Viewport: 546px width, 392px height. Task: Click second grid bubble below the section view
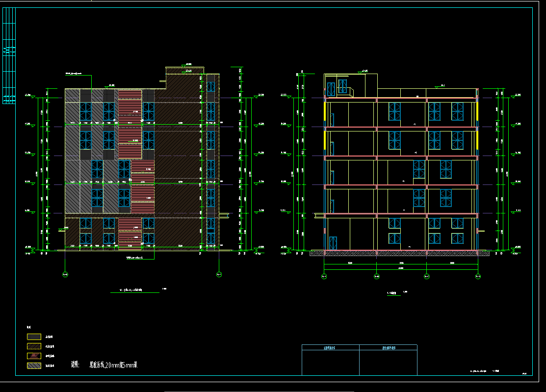[x=376, y=277]
